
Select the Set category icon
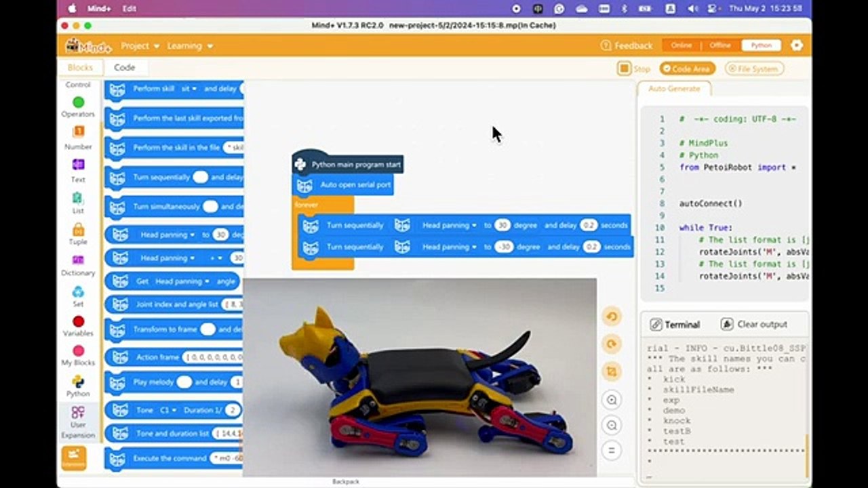pos(78,292)
